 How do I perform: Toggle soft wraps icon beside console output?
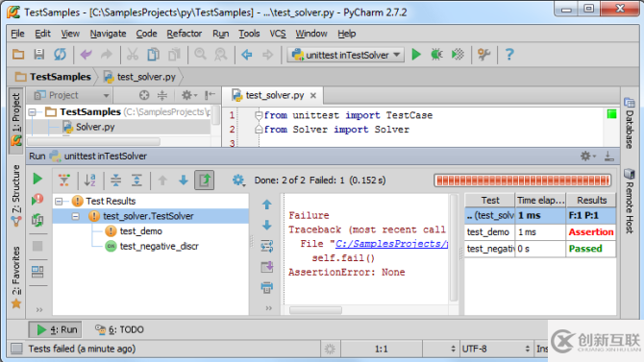click(267, 246)
